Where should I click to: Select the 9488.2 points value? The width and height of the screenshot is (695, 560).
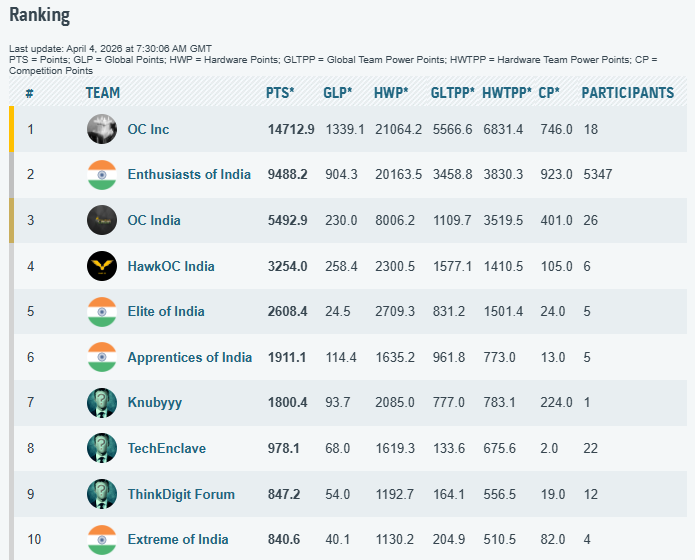click(x=288, y=175)
